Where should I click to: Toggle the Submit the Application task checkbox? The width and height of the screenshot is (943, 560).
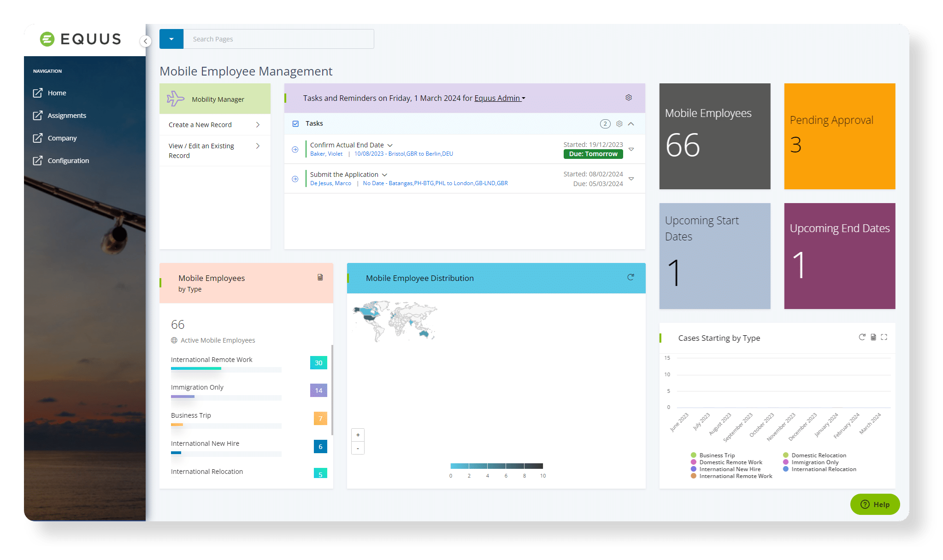[x=295, y=178]
